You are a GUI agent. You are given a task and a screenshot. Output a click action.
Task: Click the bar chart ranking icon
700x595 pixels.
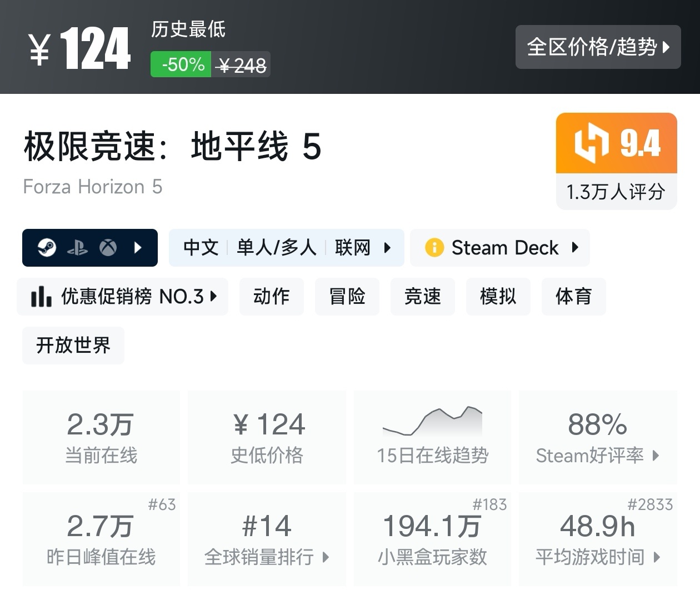(x=41, y=297)
